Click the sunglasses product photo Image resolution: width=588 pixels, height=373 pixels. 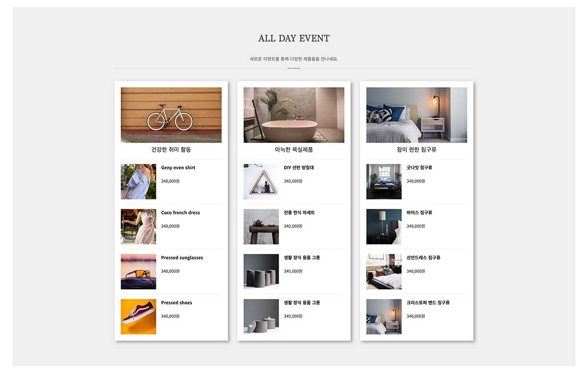pyautogui.click(x=139, y=272)
